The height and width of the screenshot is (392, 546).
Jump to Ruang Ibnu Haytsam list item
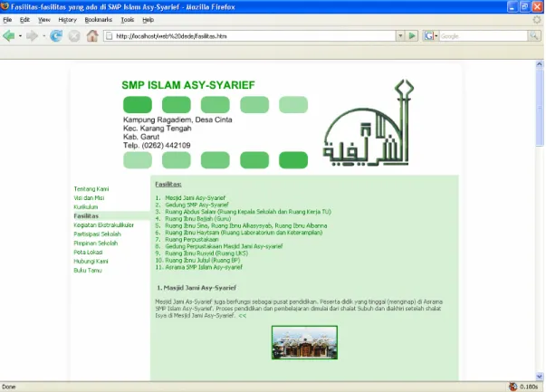tap(244, 233)
